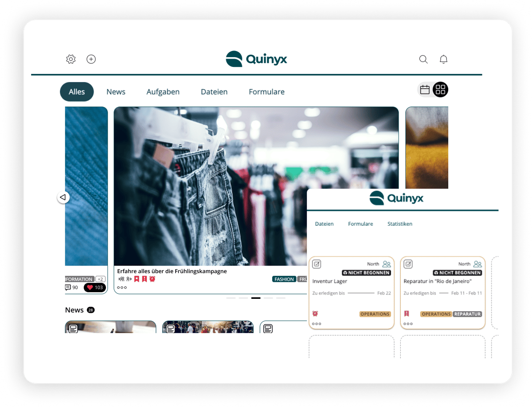This screenshot has height=407, width=532.
Task: Open the Statistiken link
Action: [x=399, y=224]
